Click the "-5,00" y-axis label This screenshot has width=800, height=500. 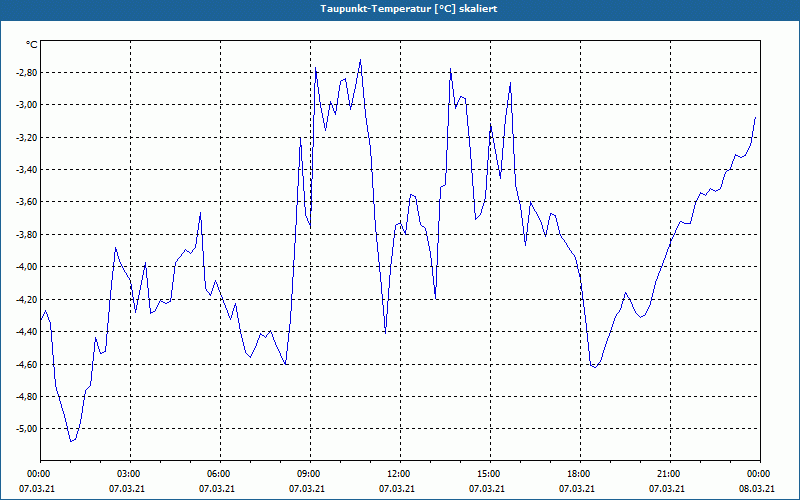pyautogui.click(x=28, y=429)
